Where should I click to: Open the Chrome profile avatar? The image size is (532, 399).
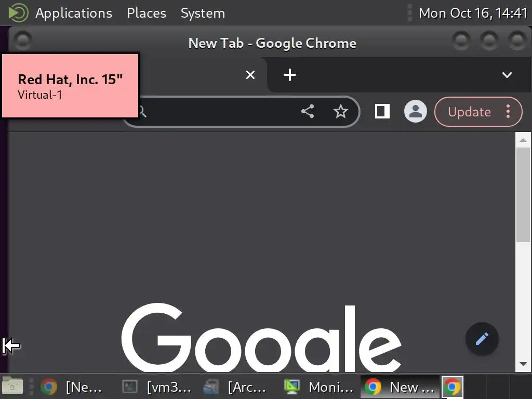point(415,111)
